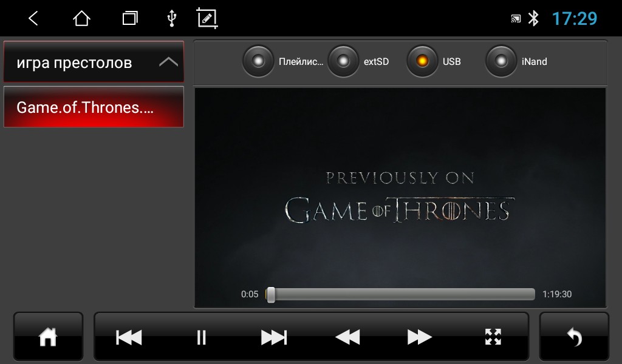This screenshot has height=364, width=622.
Task: Rewind the video
Action: (x=347, y=337)
